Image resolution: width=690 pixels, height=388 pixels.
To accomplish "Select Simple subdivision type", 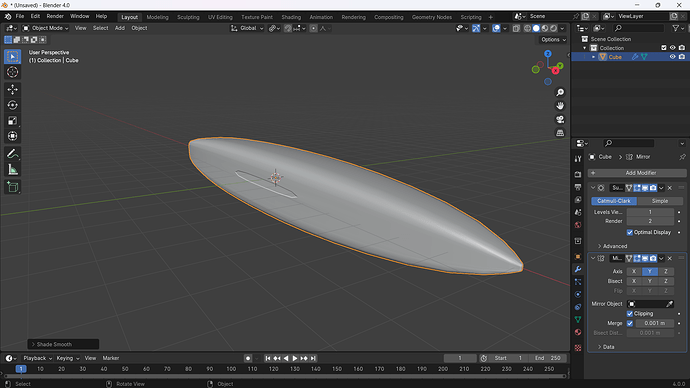I will tap(660, 201).
